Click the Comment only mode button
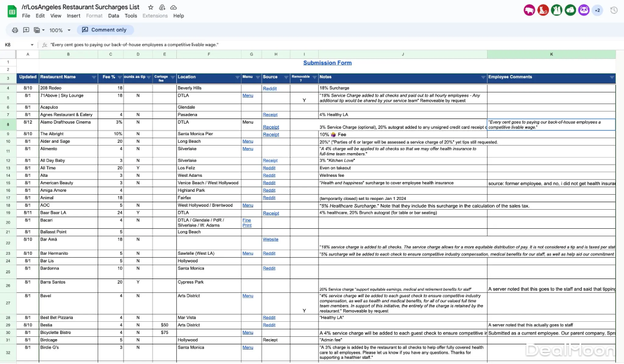The height and width of the screenshot is (364, 624). [105, 30]
